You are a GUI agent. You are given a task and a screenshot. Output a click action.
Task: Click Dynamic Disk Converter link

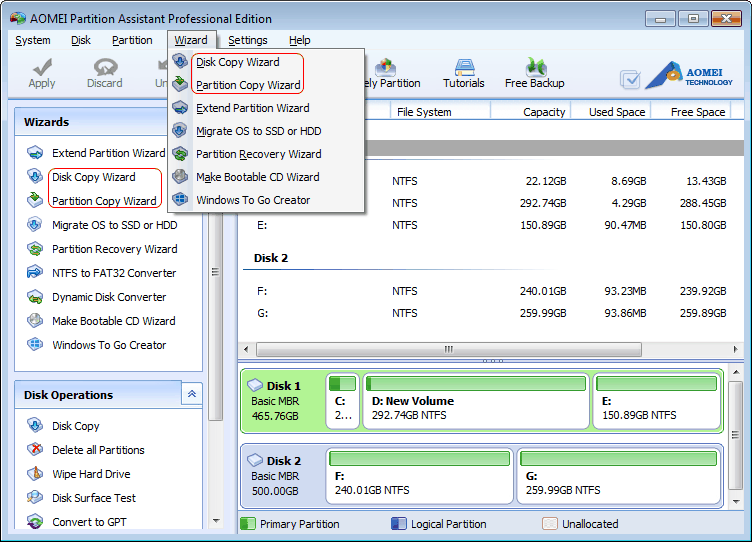click(109, 297)
